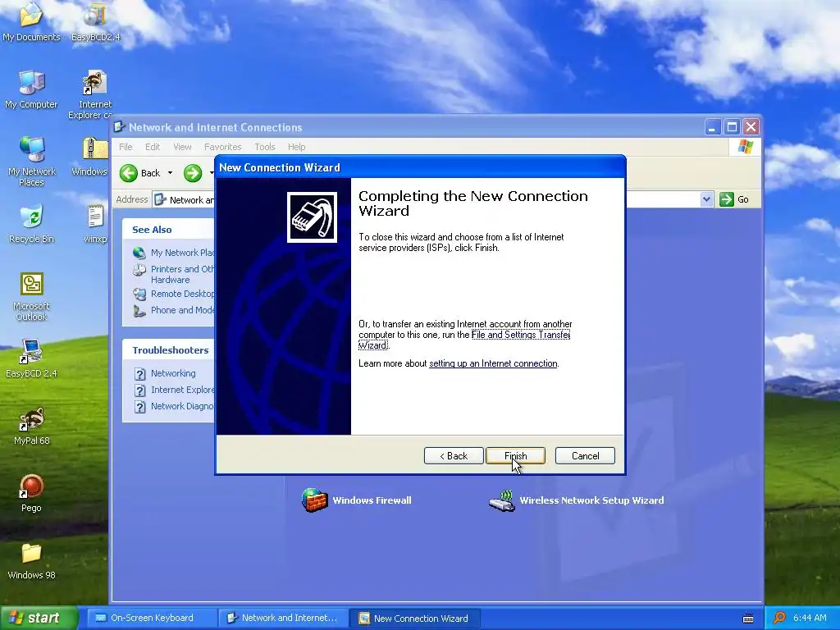This screenshot has width=840, height=630.
Task: Minimize the Network and Internet Connections window
Action: point(713,127)
